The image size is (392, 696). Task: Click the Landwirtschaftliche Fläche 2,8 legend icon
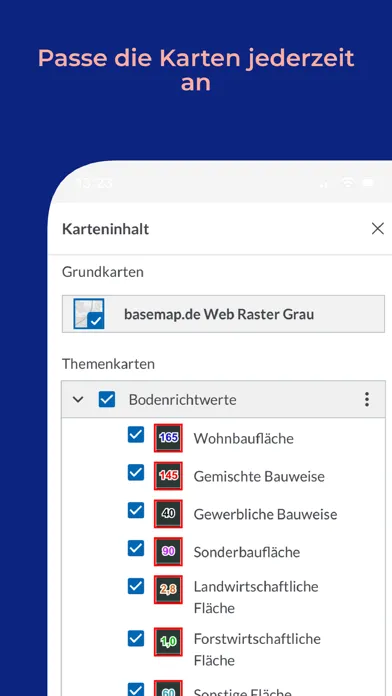click(x=168, y=590)
